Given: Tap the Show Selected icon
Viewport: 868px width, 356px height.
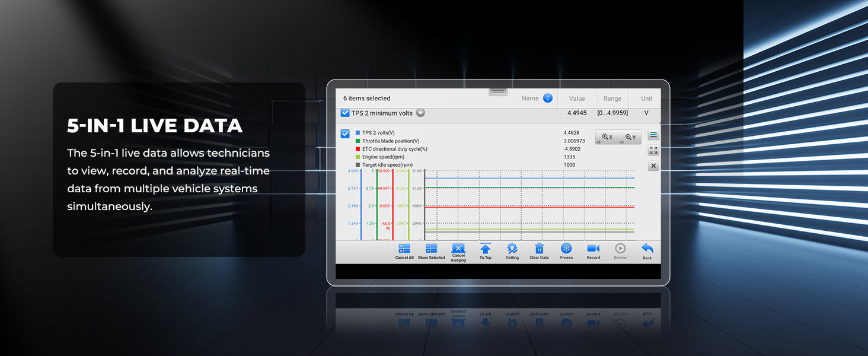Looking at the screenshot, I should pos(431,249).
